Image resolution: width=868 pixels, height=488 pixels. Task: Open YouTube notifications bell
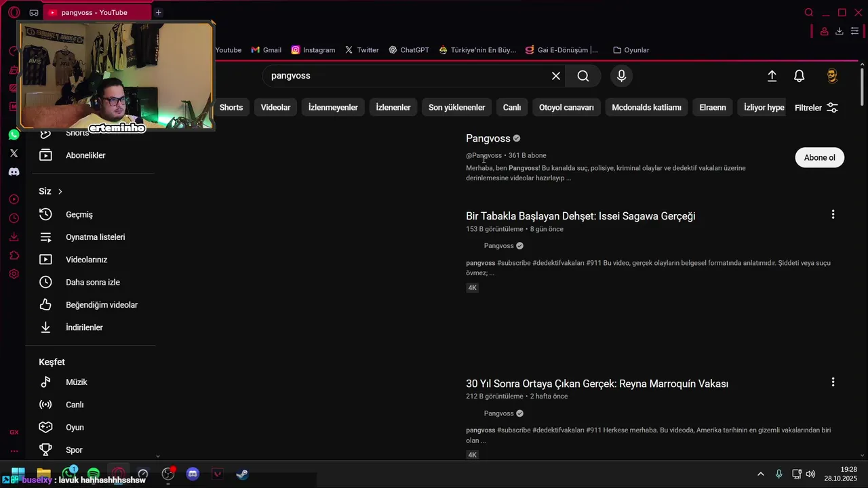[x=800, y=76]
